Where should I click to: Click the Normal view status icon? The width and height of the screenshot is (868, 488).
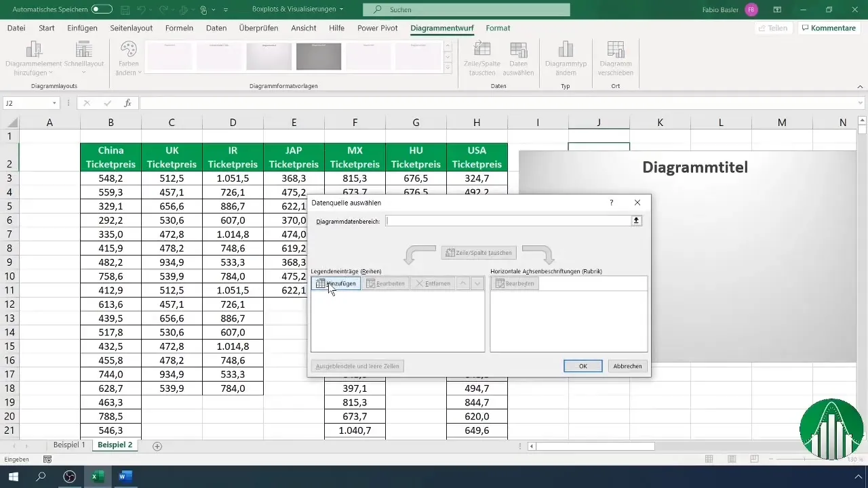[709, 460]
